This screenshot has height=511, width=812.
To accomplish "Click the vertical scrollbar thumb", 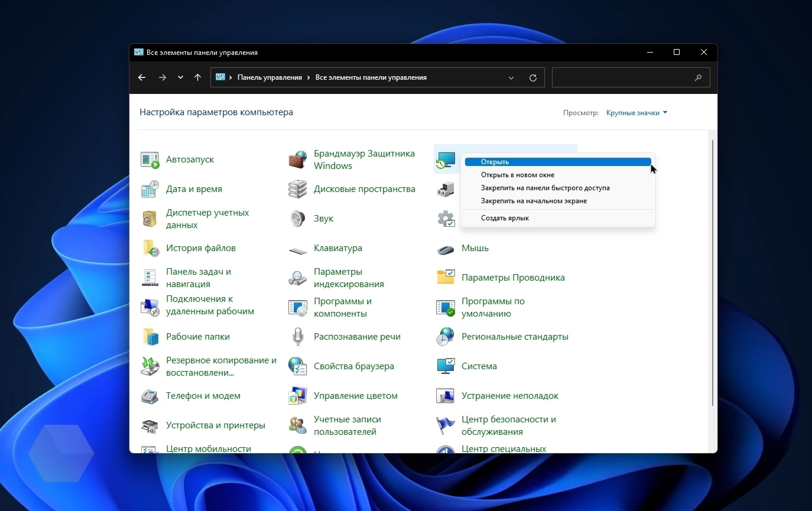I will click(x=713, y=272).
